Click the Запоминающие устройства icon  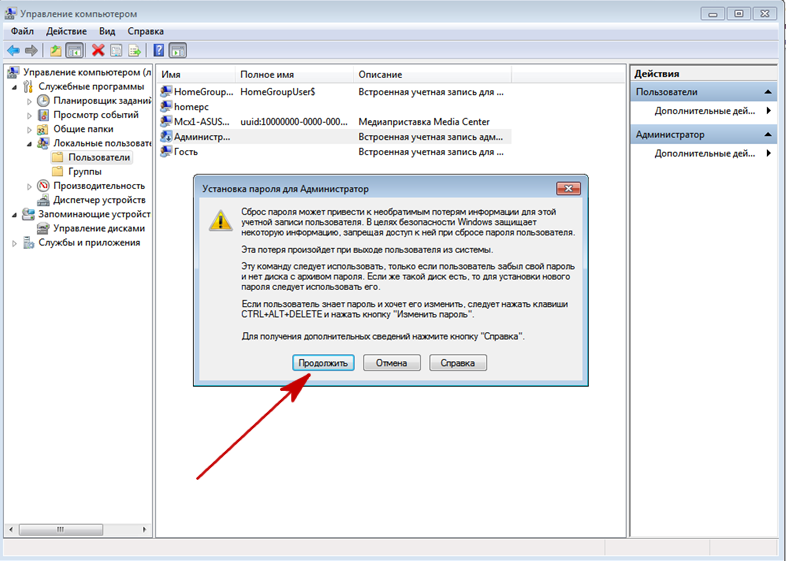pos(29,214)
